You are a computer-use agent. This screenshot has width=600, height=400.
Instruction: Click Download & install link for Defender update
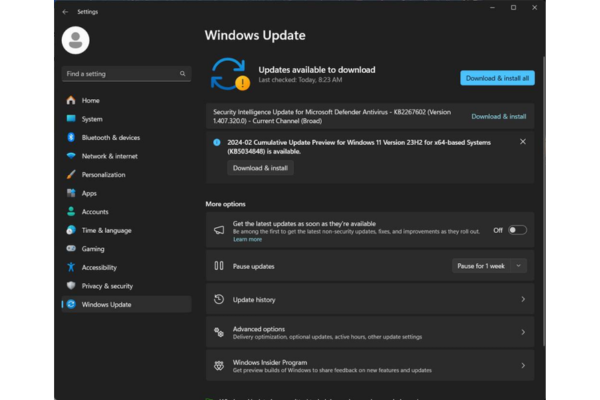pos(499,116)
